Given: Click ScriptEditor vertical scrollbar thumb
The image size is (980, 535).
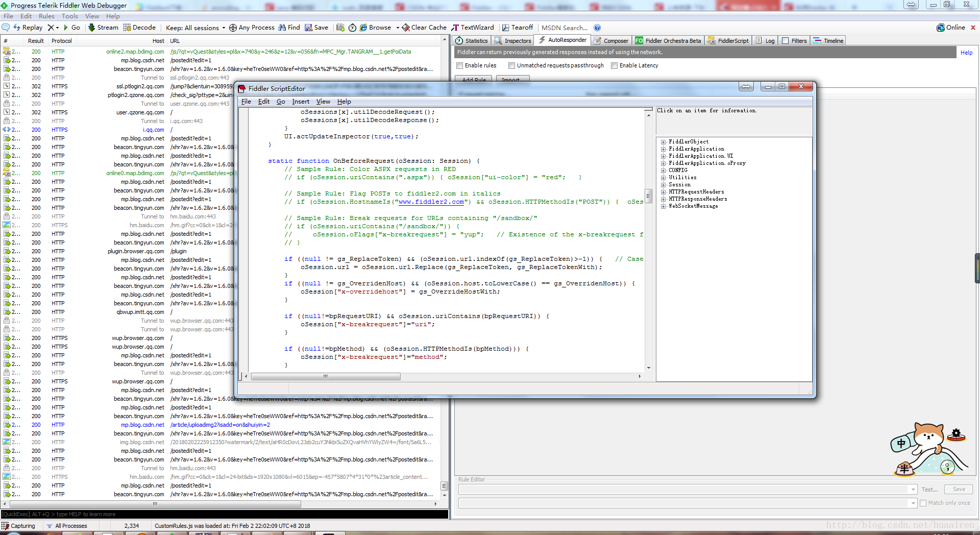Looking at the screenshot, I should click(649, 196).
